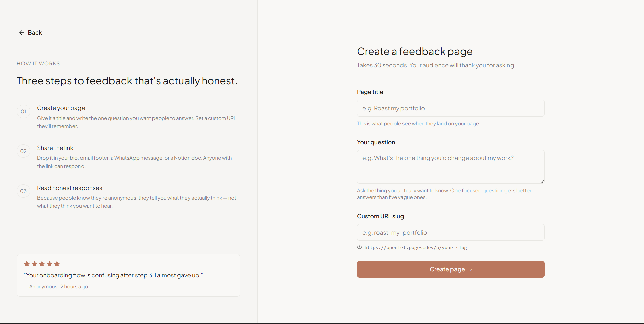
Task: Click the Back link
Action: click(35, 32)
